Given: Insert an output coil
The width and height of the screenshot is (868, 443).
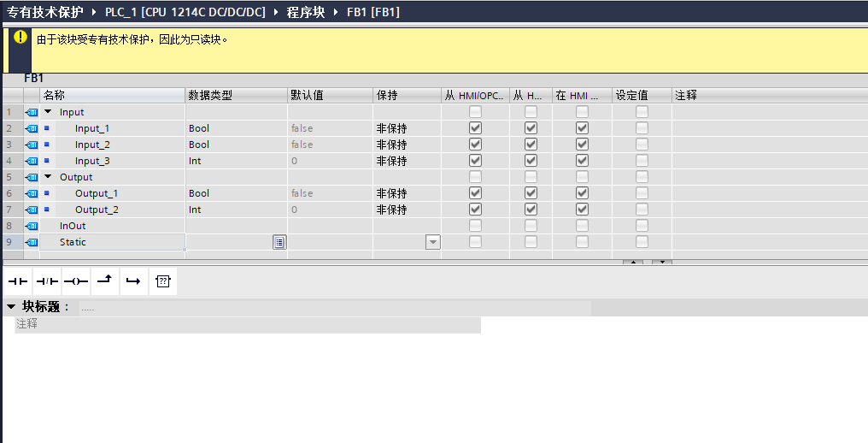Looking at the screenshot, I should pyautogui.click(x=76, y=281).
